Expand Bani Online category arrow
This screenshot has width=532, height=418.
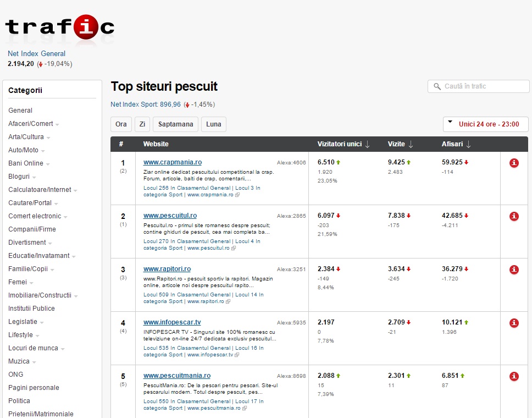pyautogui.click(x=47, y=164)
